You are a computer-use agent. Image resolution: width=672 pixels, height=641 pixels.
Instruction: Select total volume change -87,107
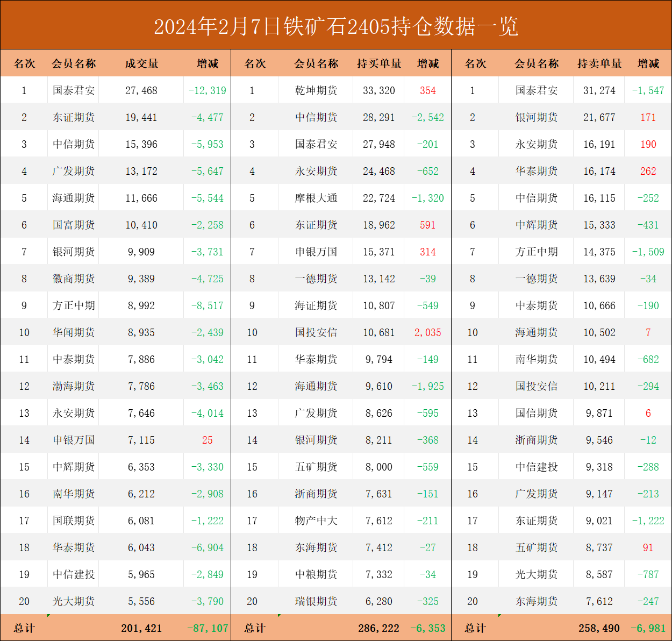[208, 628]
